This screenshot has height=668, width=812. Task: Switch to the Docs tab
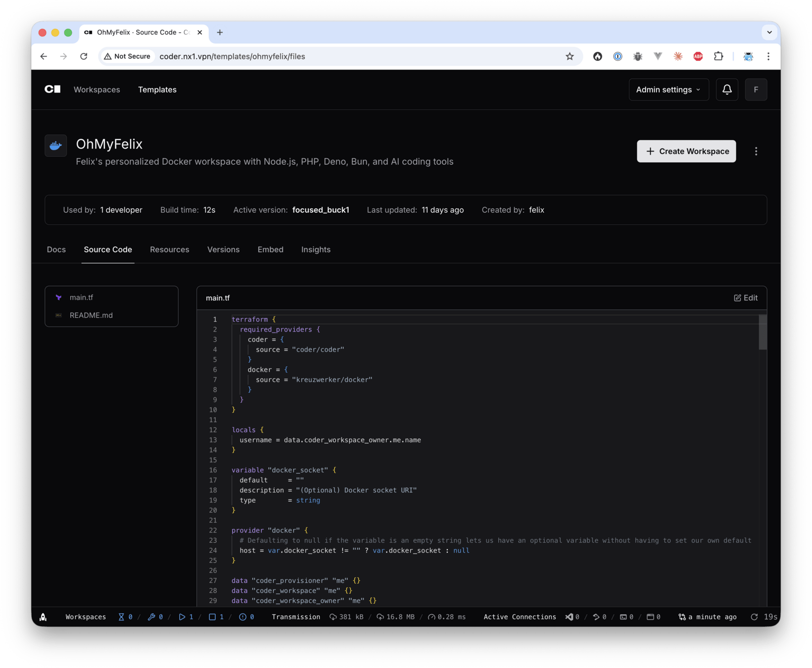point(56,249)
